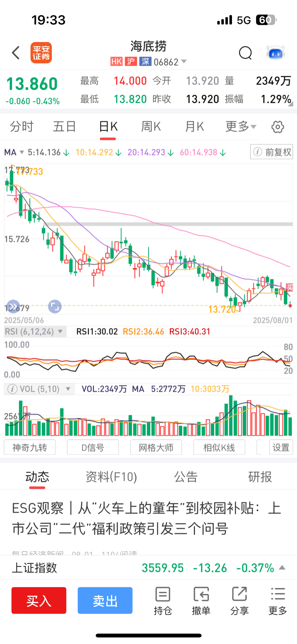The height and width of the screenshot is (644, 297).
Task: Open the robot assistant icon
Action: (x=276, y=53)
